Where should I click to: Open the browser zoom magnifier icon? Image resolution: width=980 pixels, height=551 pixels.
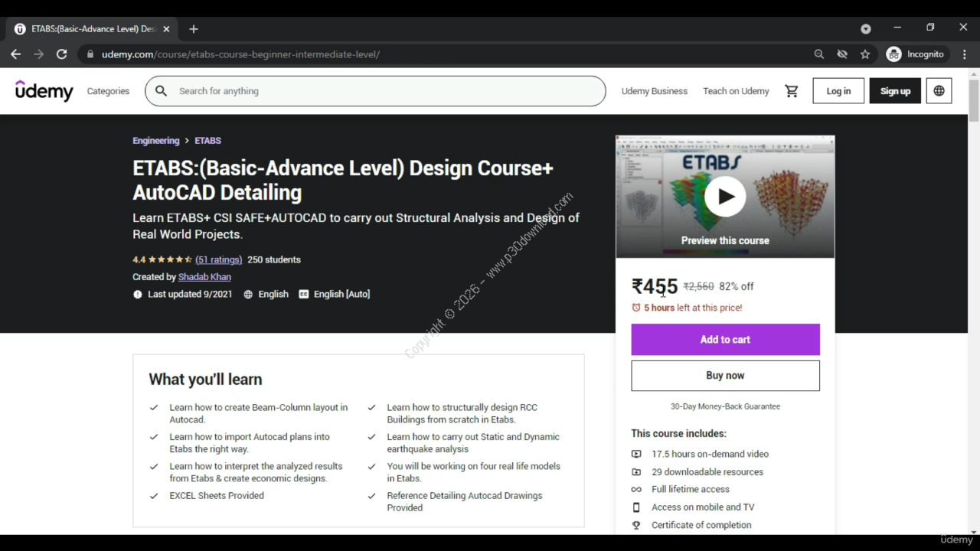(819, 54)
